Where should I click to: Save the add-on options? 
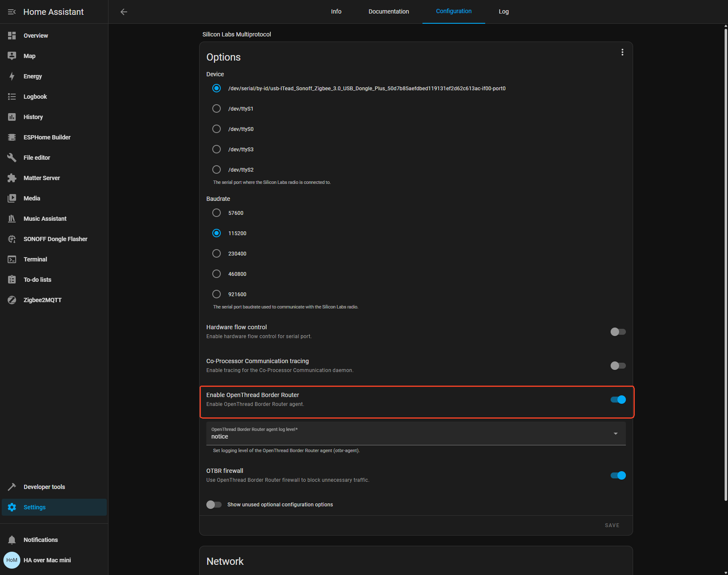[x=612, y=525]
